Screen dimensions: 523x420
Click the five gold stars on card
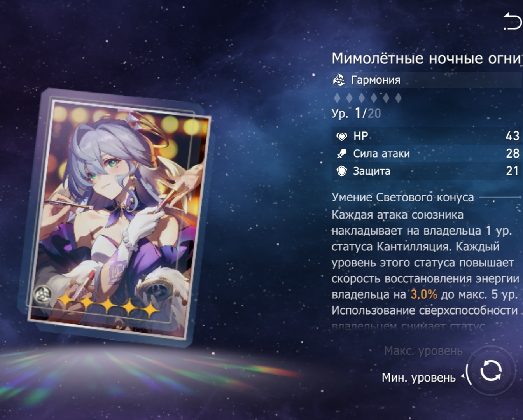point(107,304)
